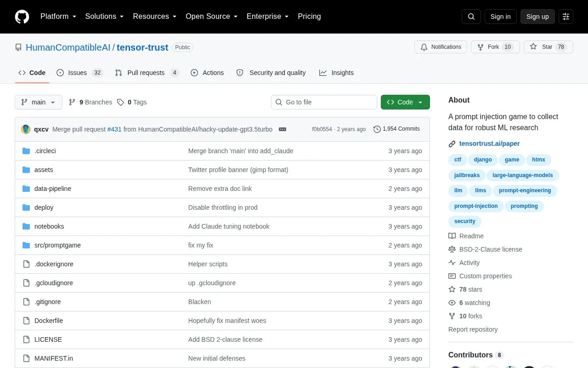Click the tag icon next to 0 Tags
588x368 pixels.
pyautogui.click(x=120, y=102)
